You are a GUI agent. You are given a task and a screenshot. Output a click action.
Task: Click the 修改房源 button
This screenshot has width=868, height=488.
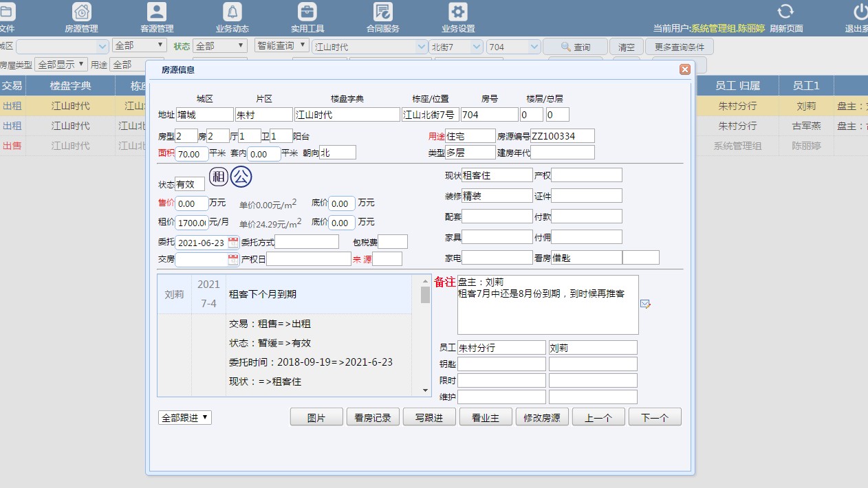(541, 417)
